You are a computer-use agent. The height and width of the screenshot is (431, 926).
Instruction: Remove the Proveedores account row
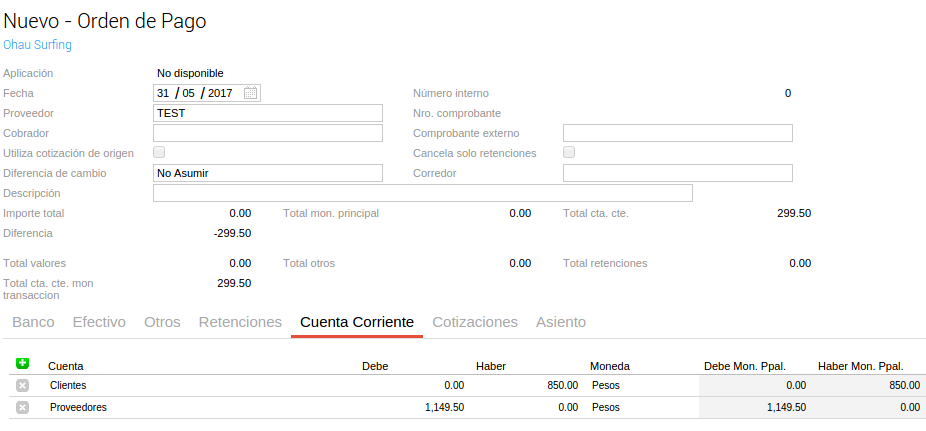tap(23, 407)
